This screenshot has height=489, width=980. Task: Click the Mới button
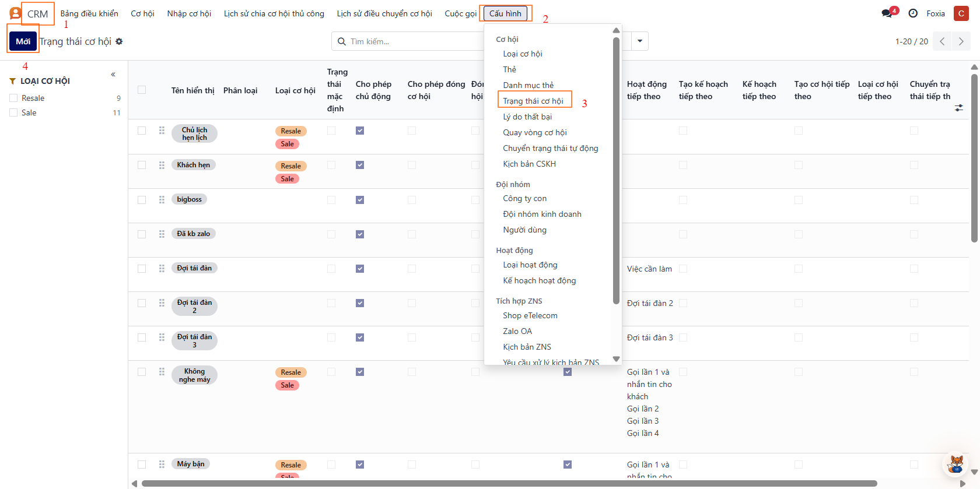(23, 41)
